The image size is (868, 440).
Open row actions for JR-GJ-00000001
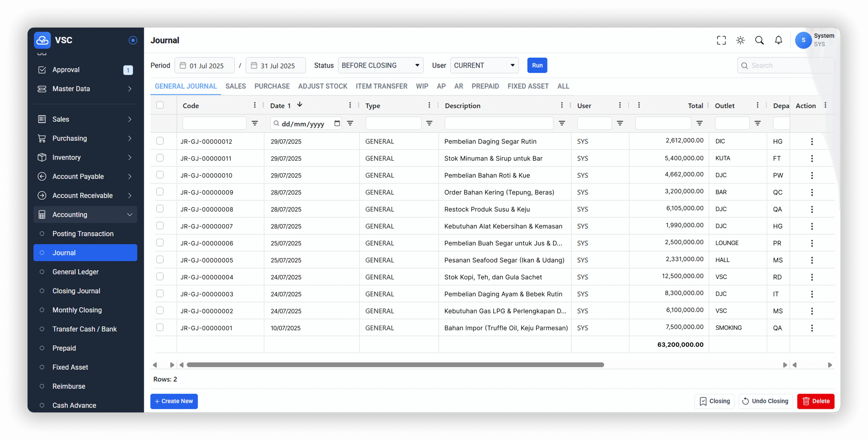point(812,328)
